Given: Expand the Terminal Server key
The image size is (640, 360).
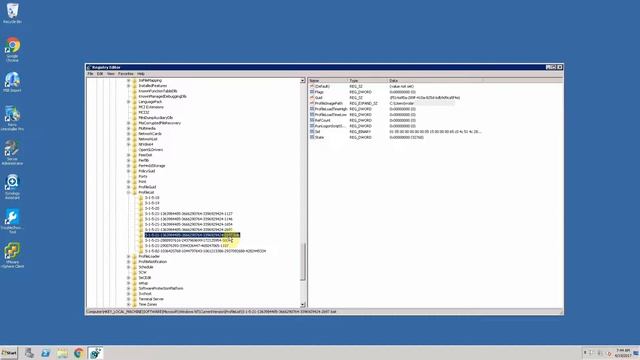Looking at the screenshot, I should point(128,299).
